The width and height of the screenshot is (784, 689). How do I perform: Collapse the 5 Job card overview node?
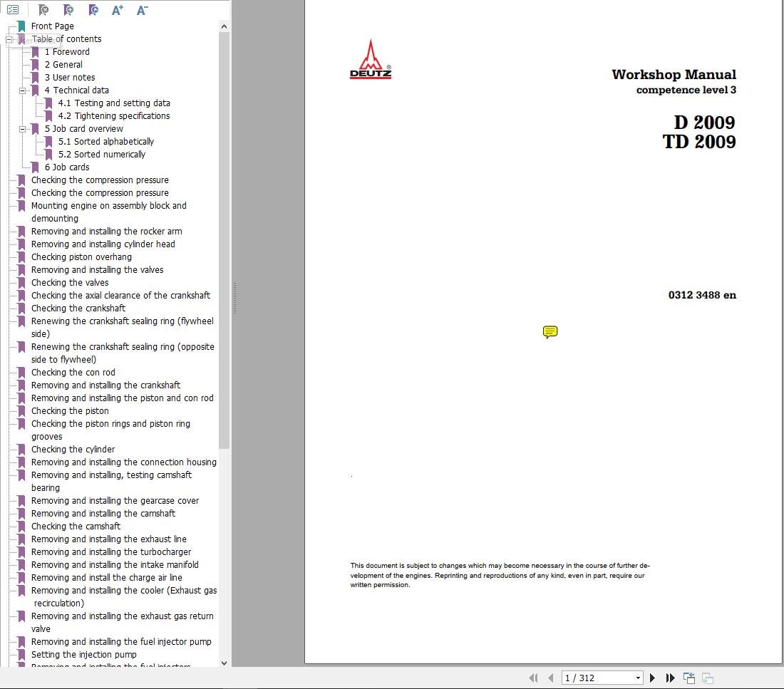coord(23,129)
